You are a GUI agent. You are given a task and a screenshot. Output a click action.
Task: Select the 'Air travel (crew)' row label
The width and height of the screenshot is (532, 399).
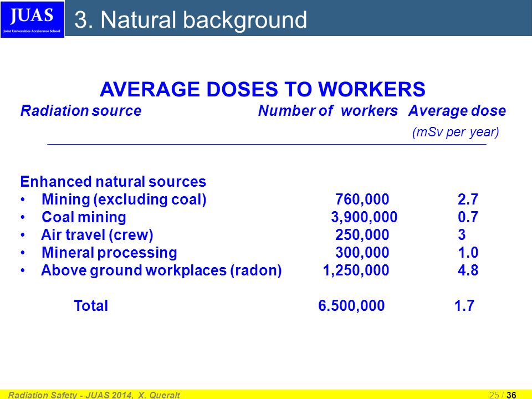[x=97, y=235]
